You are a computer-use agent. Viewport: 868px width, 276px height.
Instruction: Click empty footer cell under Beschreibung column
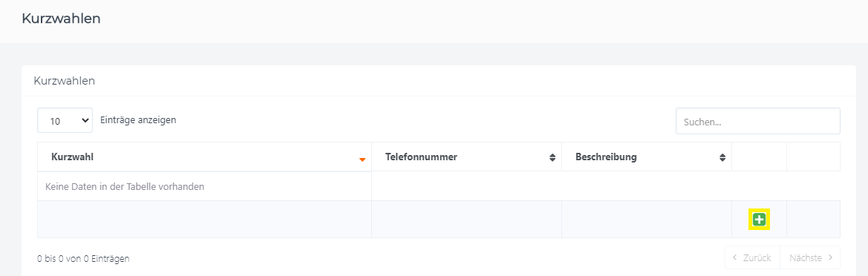click(x=647, y=219)
